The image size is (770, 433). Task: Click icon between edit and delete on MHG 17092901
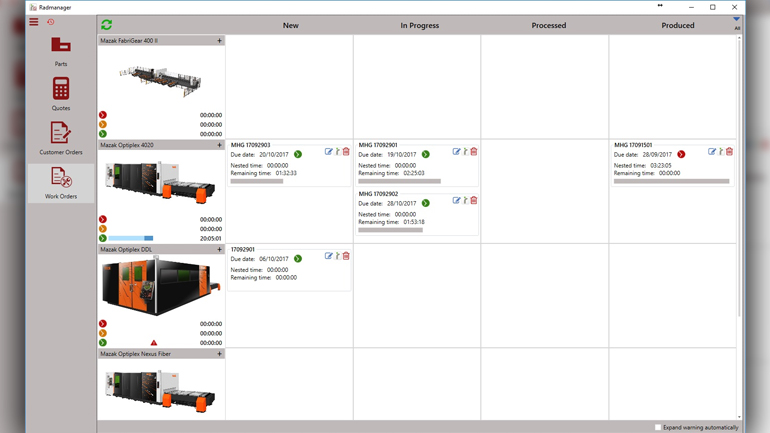coord(466,152)
